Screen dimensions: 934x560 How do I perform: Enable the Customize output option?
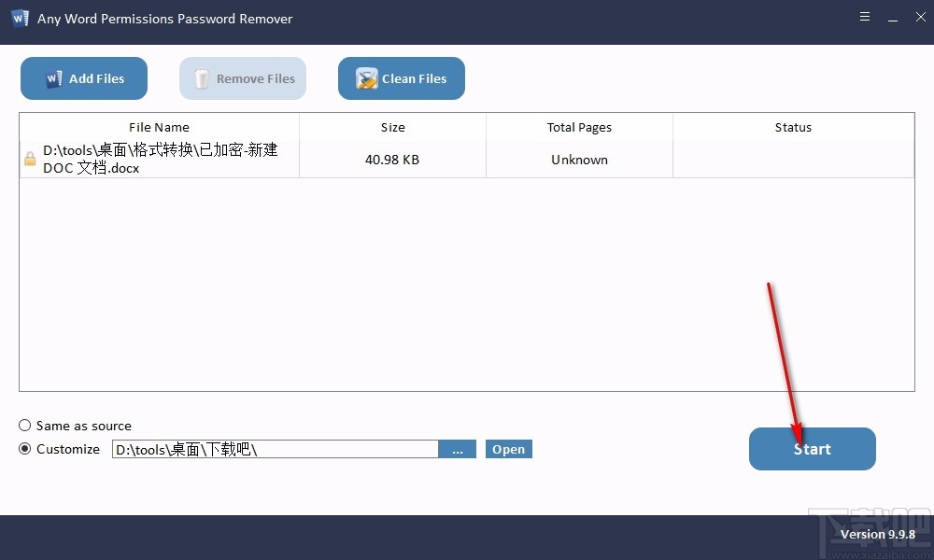pos(24,448)
